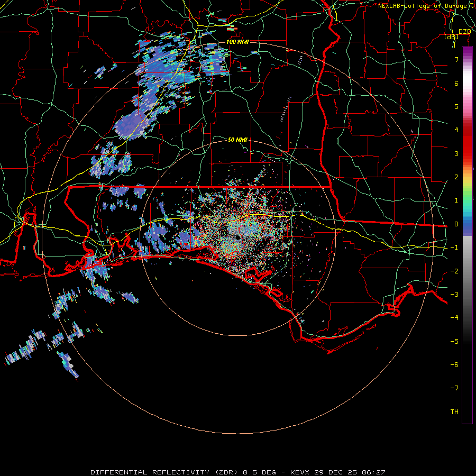
Task: Click the NEXLAB-College of DuPage credit text
Action: point(426,6)
